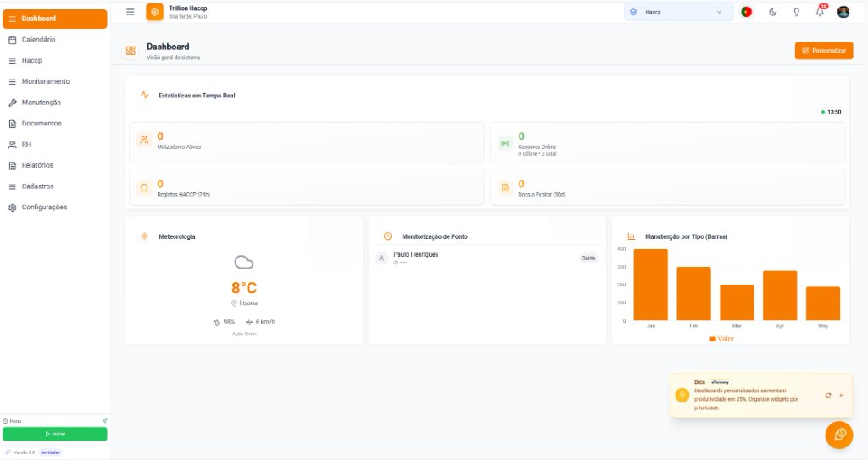The height and width of the screenshot is (460, 868).
Task: Select Dashboard in the sidebar
Action: (x=55, y=19)
